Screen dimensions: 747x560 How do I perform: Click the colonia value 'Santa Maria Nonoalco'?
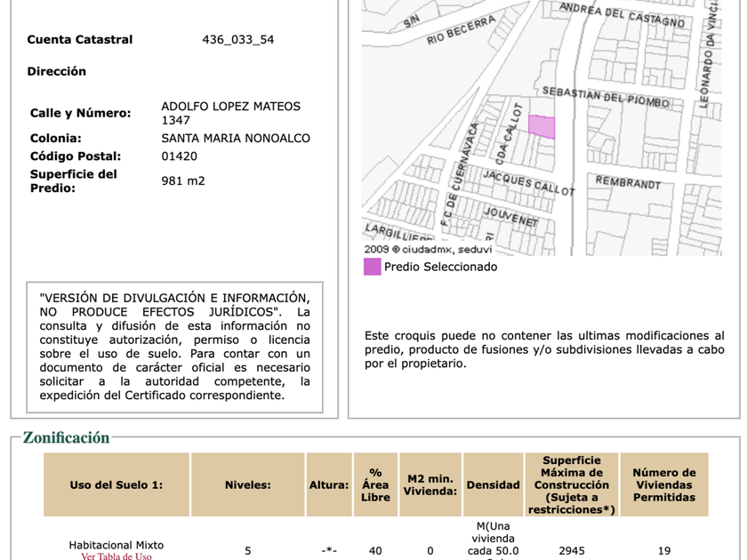[x=236, y=138]
